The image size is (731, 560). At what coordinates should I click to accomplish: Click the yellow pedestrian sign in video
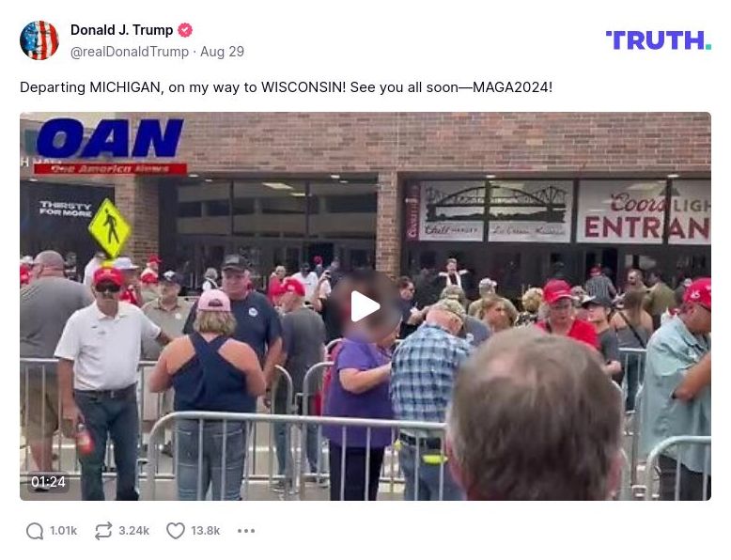click(x=109, y=228)
